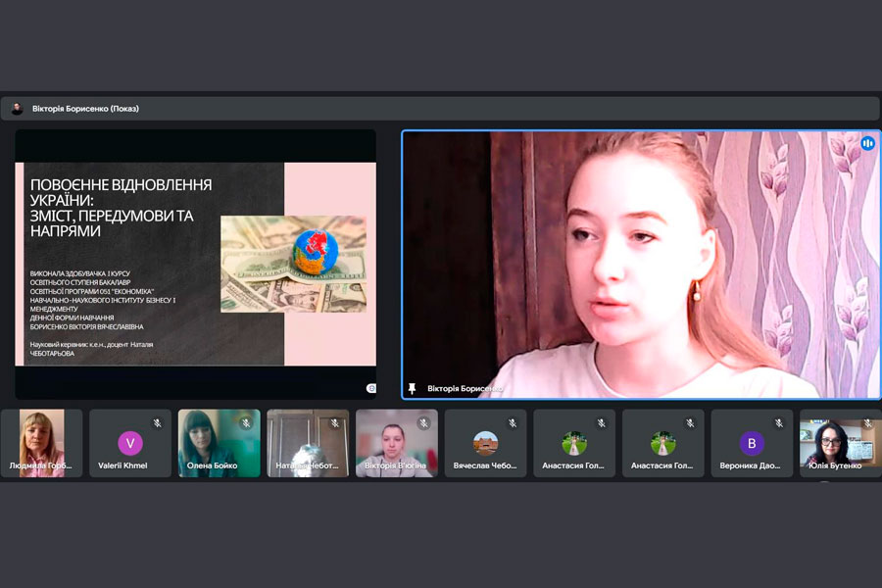Click slide title ПОВОЄННЕ ВІДНОВЛЕННЯ УКРАЇНИ
Viewport: 882px width, 588px height.
(121, 192)
